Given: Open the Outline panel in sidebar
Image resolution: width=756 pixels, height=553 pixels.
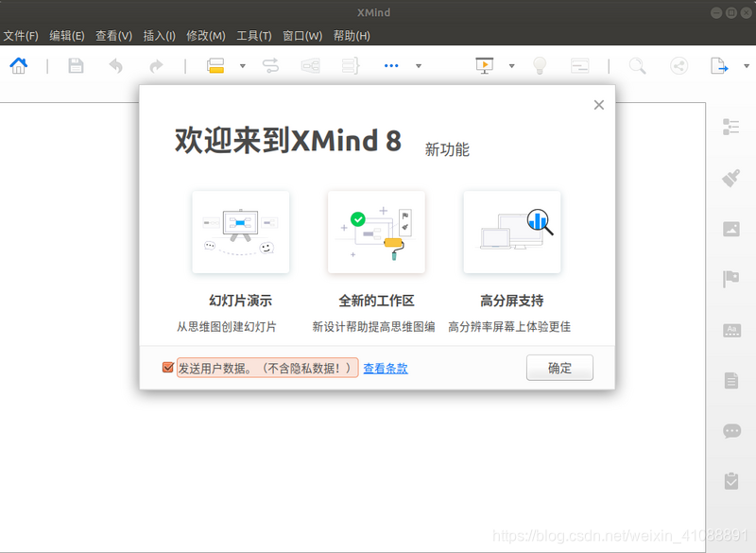Looking at the screenshot, I should (730, 128).
